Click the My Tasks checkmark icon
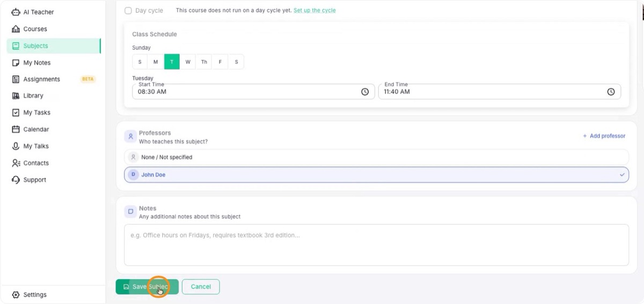The width and height of the screenshot is (644, 304). [x=16, y=113]
